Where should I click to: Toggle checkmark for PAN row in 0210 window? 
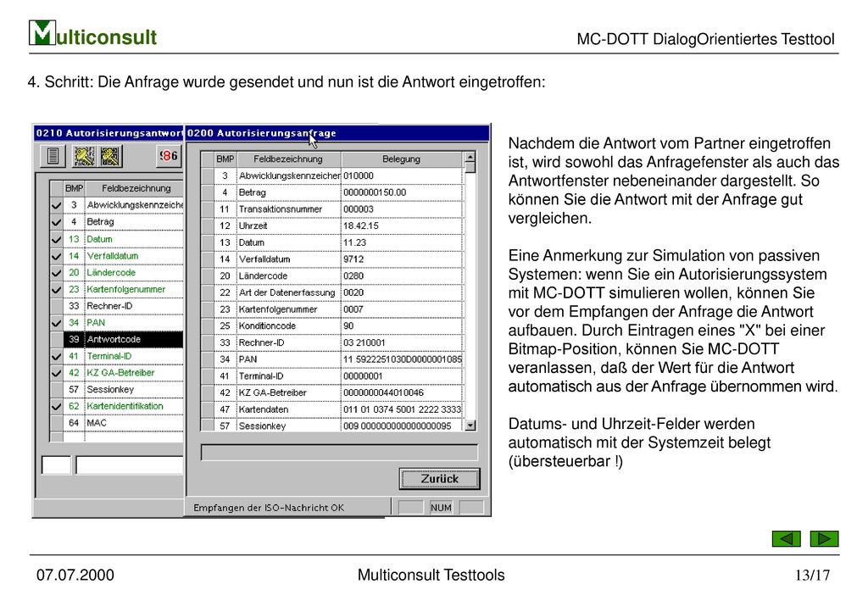pos(56,323)
